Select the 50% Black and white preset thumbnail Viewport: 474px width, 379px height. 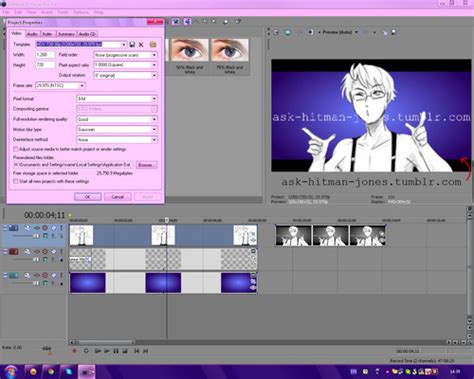(190, 50)
